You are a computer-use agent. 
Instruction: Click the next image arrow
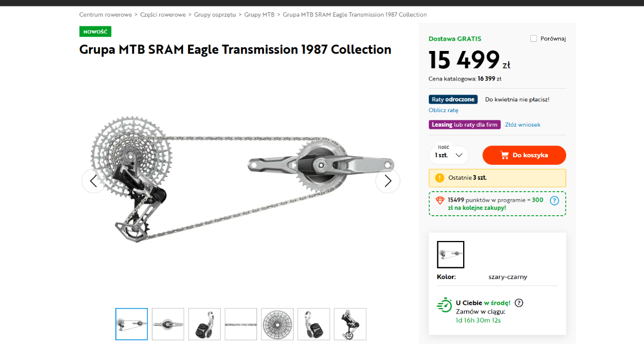point(387,181)
